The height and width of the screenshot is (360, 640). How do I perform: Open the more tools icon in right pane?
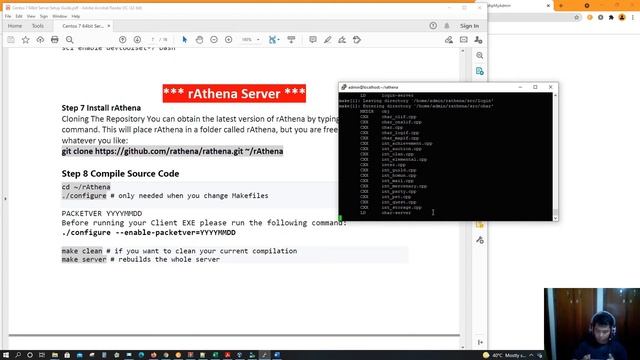480,240
